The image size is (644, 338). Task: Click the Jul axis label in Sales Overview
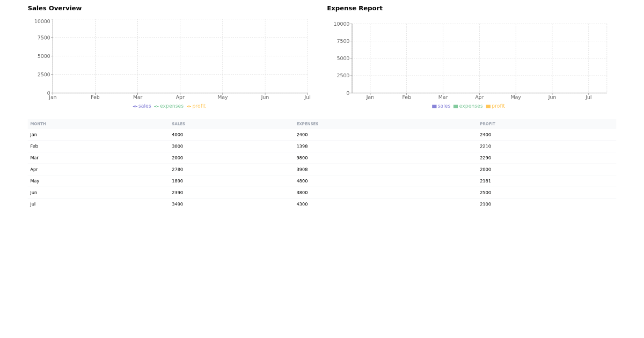pos(307,97)
